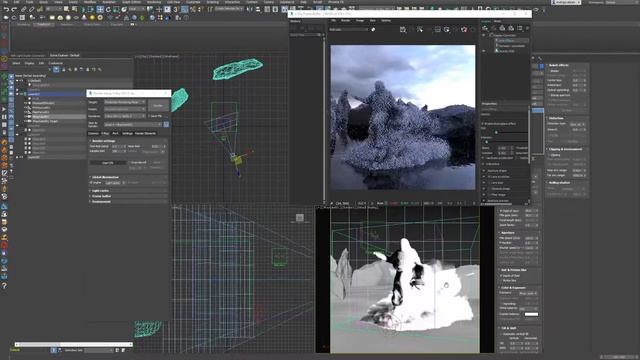The image size is (640, 360).
Task: Open the Preset dropdown in Render Setup
Action: coord(124,109)
